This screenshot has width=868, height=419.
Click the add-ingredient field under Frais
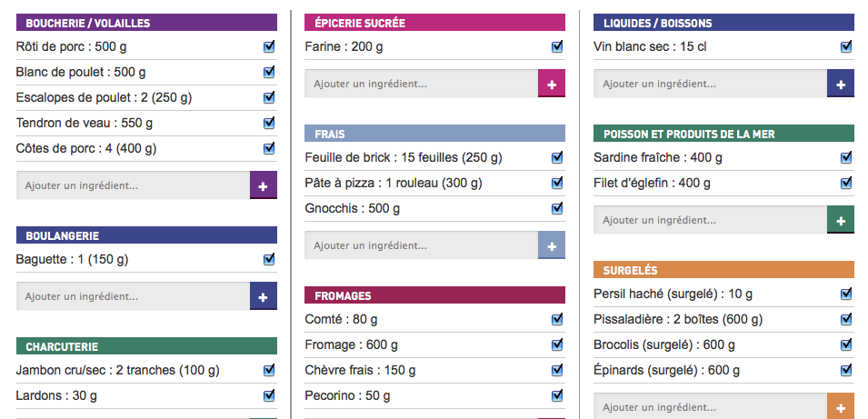tap(421, 245)
